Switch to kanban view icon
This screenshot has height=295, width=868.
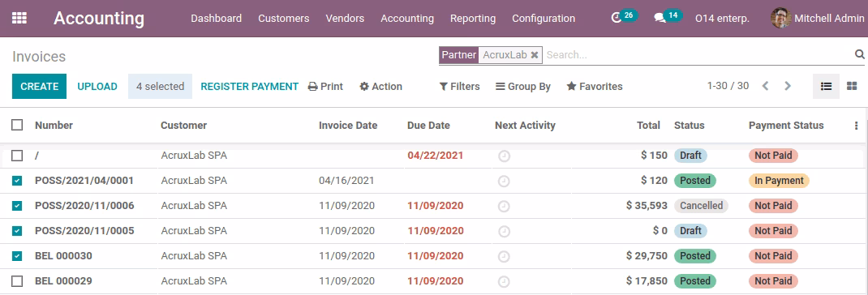coord(852,87)
